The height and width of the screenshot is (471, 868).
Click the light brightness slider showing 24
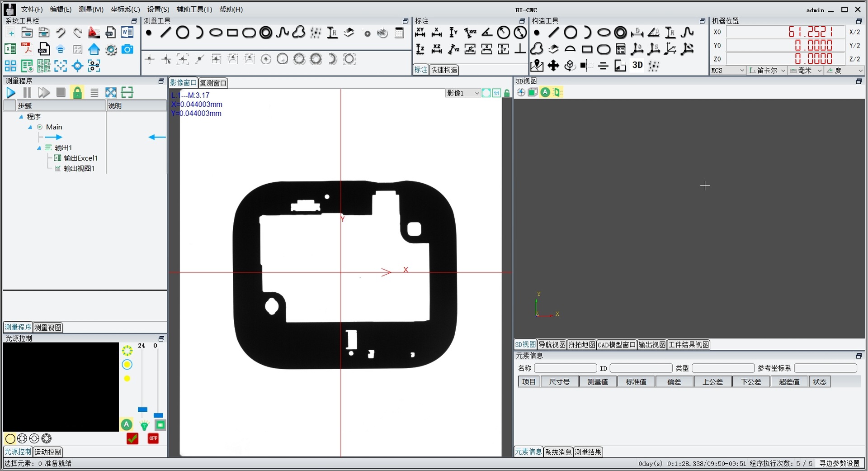[142, 409]
